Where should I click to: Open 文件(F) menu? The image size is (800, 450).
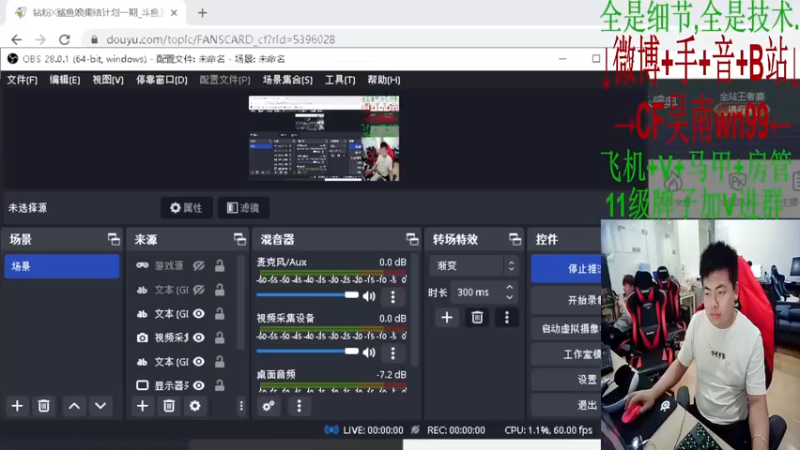pos(22,80)
